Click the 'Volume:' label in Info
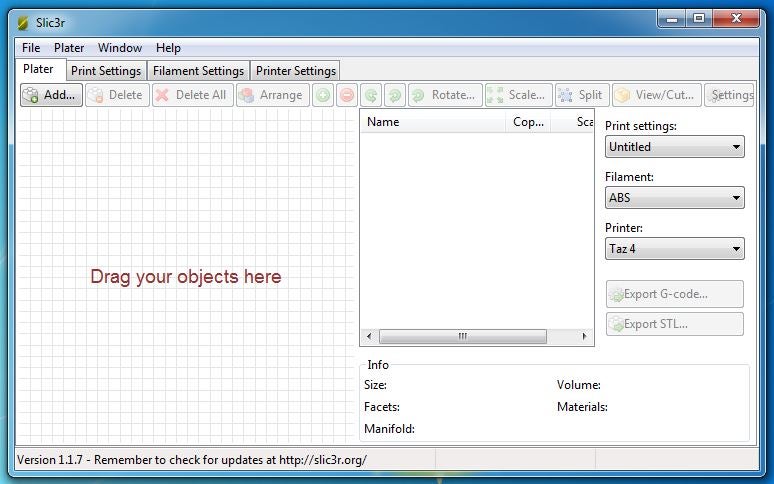This screenshot has height=484, width=774. click(x=579, y=385)
